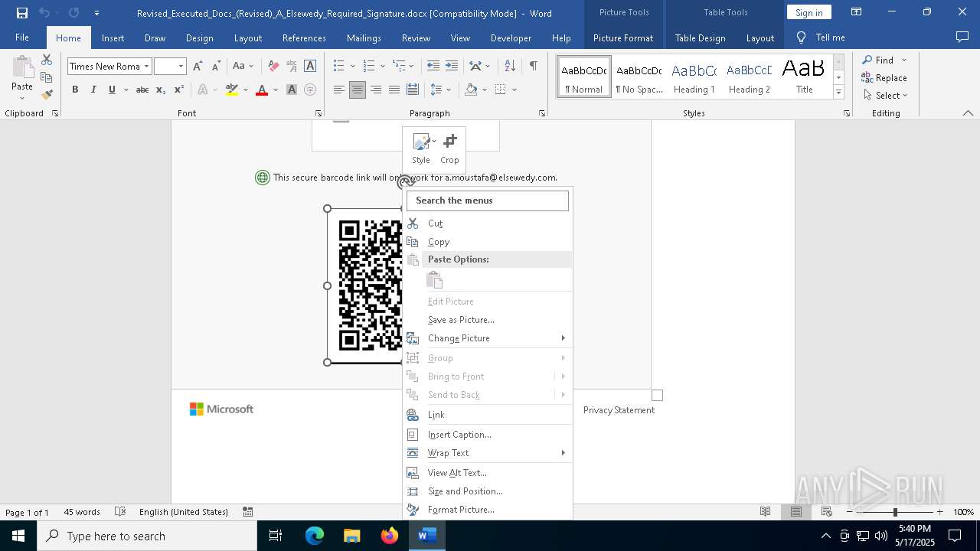The image size is (980, 551).
Task: Click Show/Hide paragraph marks icon
Action: (x=533, y=66)
